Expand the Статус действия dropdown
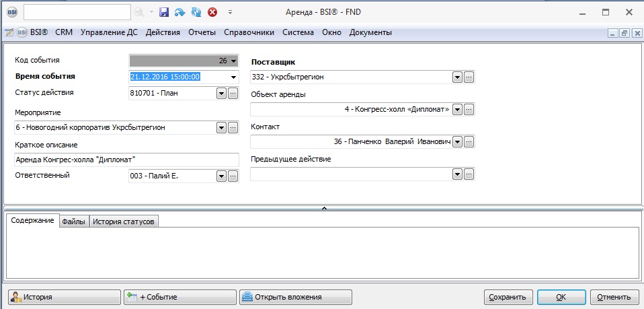This screenshot has height=309, width=644. 221,93
